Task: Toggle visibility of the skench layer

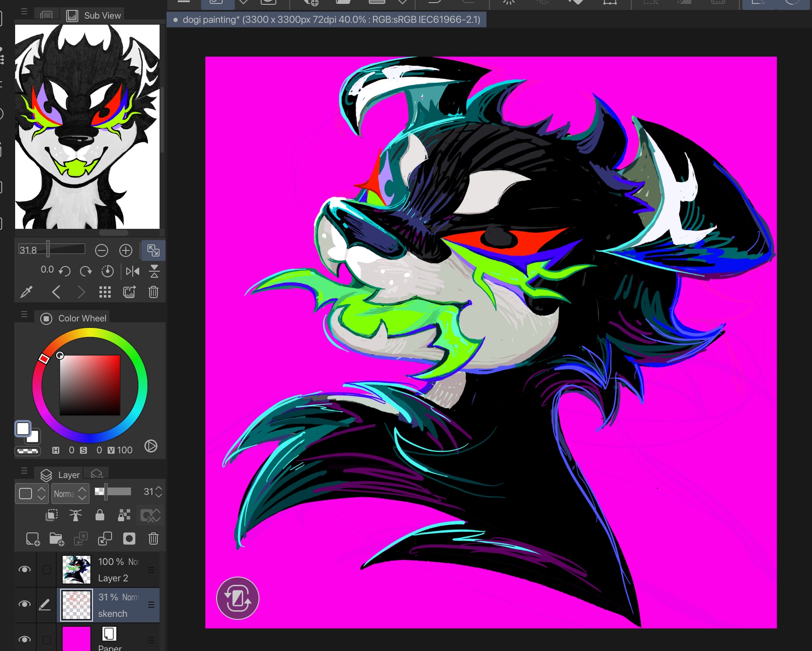Action: point(25,604)
